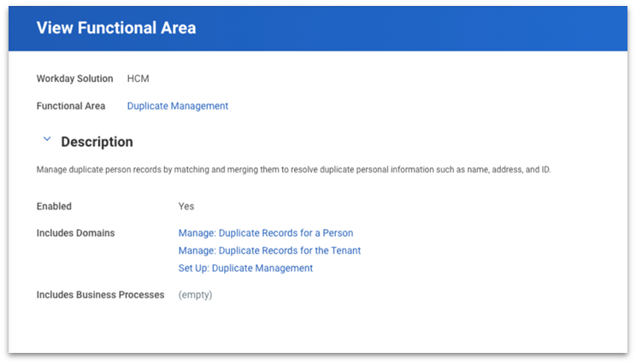Open the Duplicate Management functional area link

coord(178,106)
